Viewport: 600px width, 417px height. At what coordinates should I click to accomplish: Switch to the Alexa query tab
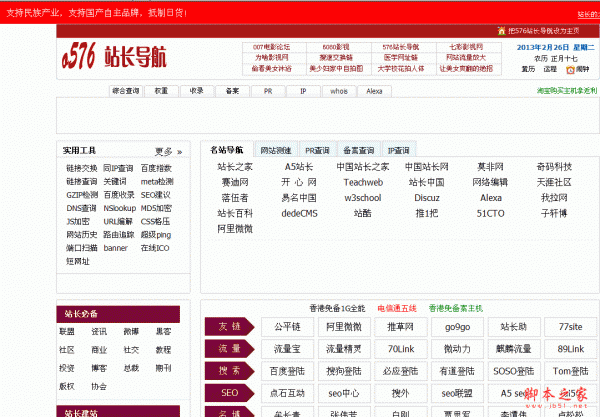(x=374, y=91)
